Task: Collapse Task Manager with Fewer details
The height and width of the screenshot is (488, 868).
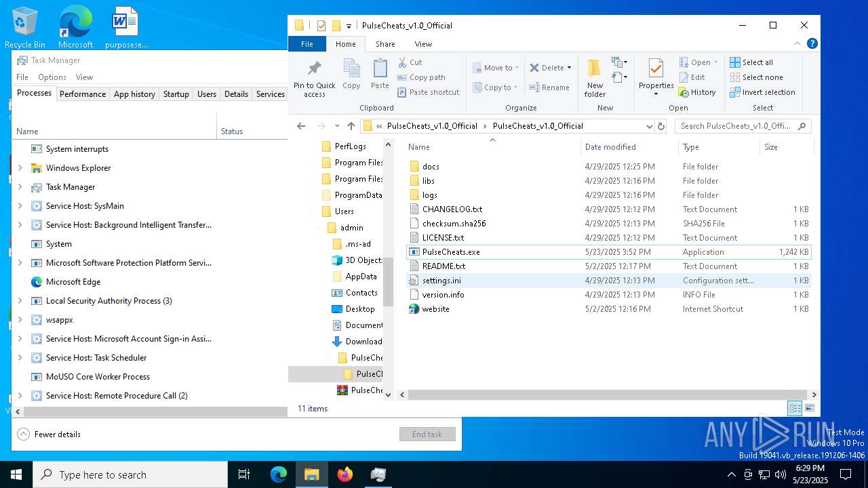Action: point(49,434)
